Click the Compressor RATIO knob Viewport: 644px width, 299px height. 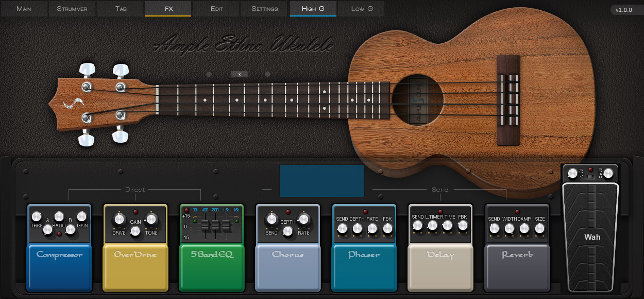point(59,217)
